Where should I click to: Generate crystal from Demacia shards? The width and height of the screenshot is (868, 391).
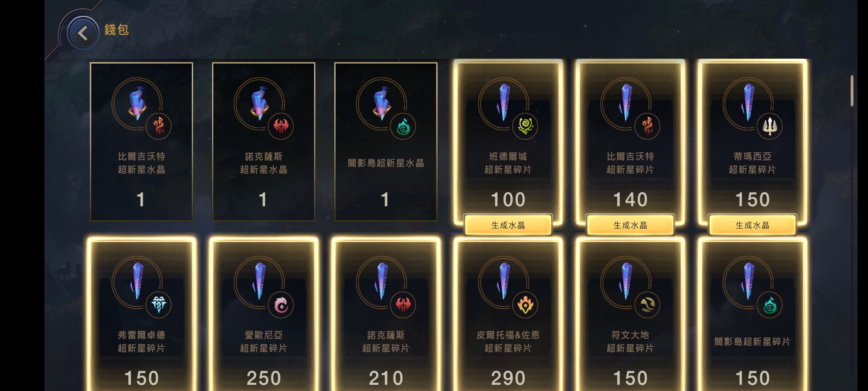(x=753, y=225)
